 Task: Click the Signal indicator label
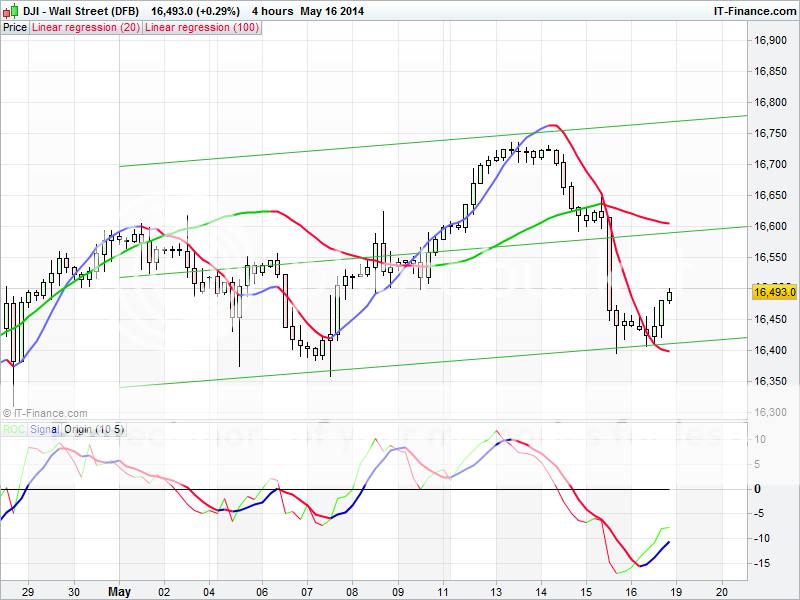click(x=44, y=429)
